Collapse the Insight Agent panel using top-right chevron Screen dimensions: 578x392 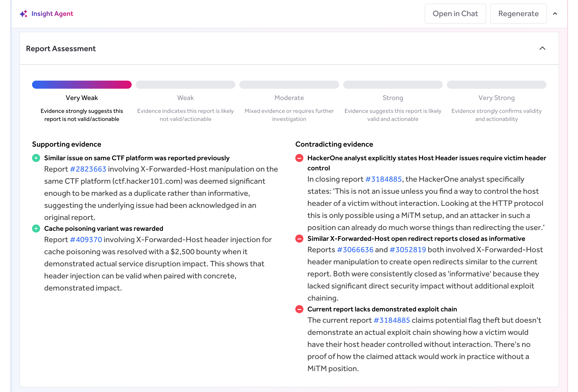[555, 14]
